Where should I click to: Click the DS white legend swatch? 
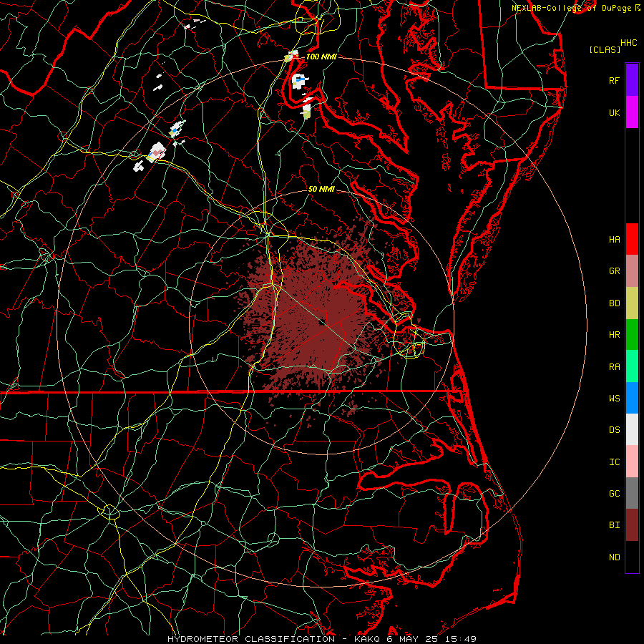point(632,429)
